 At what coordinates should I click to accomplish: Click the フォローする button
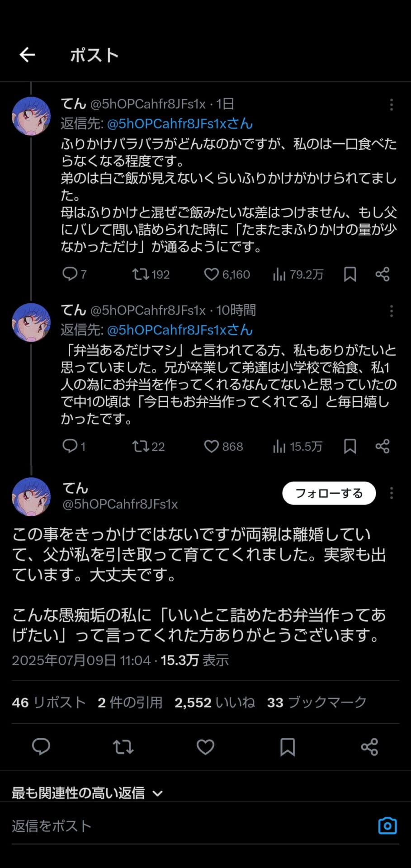click(329, 493)
